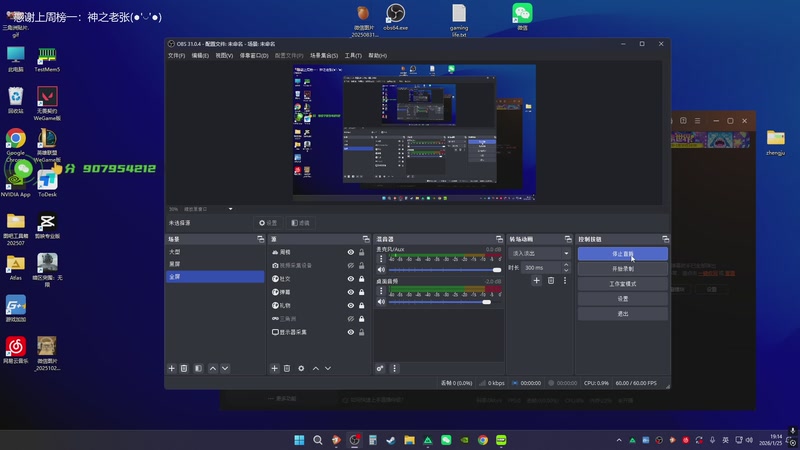Move source up in the Sources toolbar
800x450 pixels.
316,368
